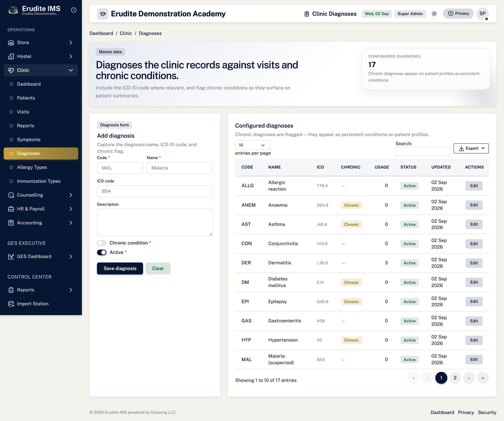Toggle the Active switch in diagnosis form
This screenshot has height=421, width=504.
click(x=102, y=252)
